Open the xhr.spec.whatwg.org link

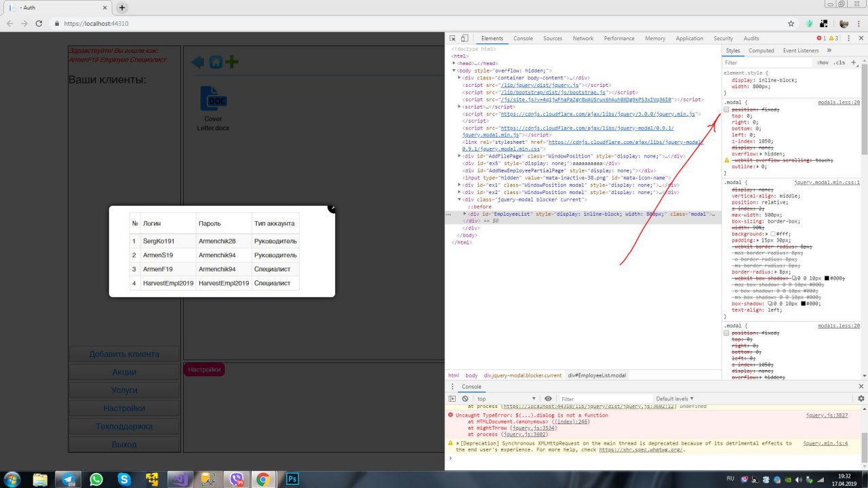pos(641,449)
